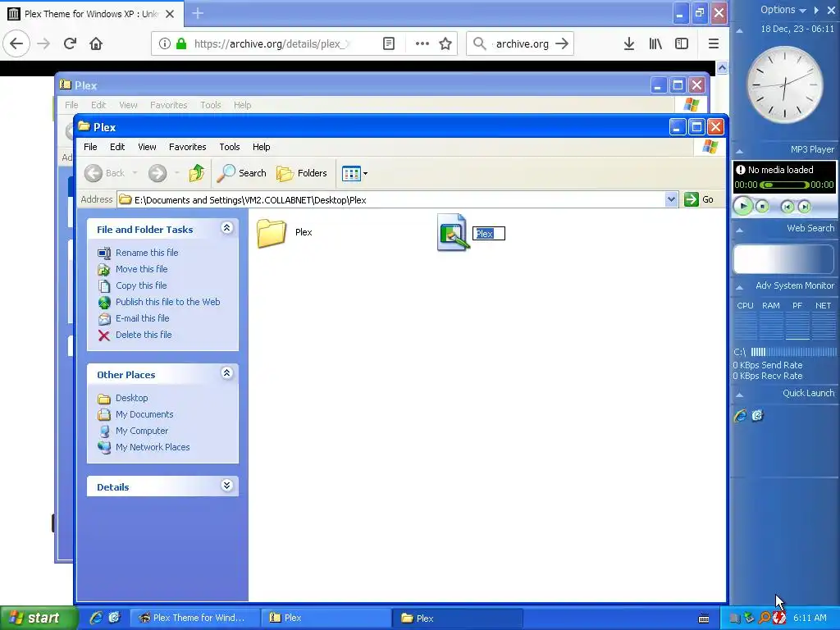Open the Firefox home page
Screen dimensions: 840x630
[x=96, y=43]
